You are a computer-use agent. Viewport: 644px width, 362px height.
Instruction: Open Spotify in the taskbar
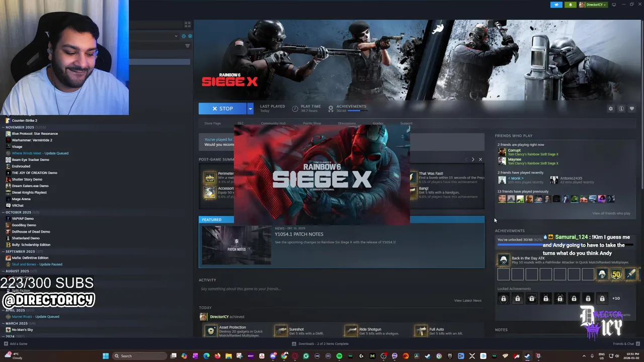click(x=339, y=356)
